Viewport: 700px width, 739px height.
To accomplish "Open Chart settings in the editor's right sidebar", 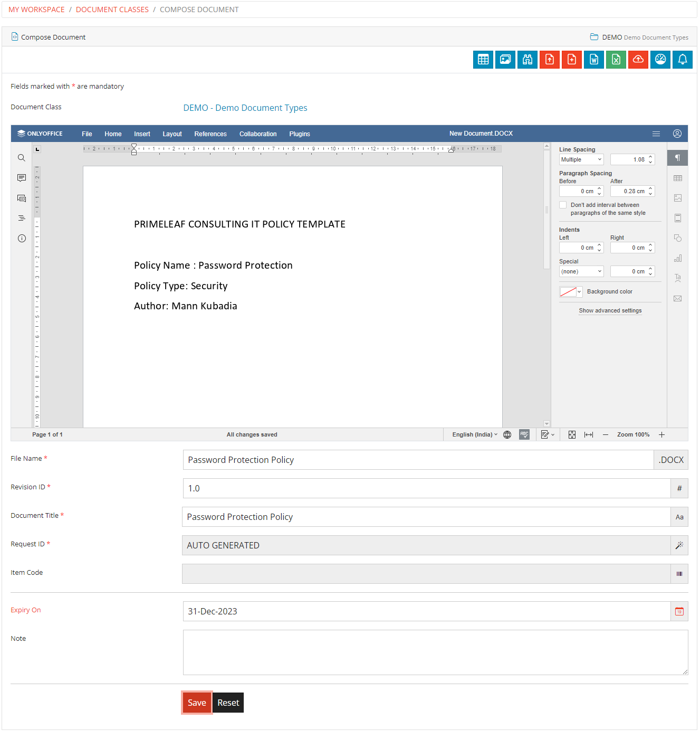I will point(678,258).
